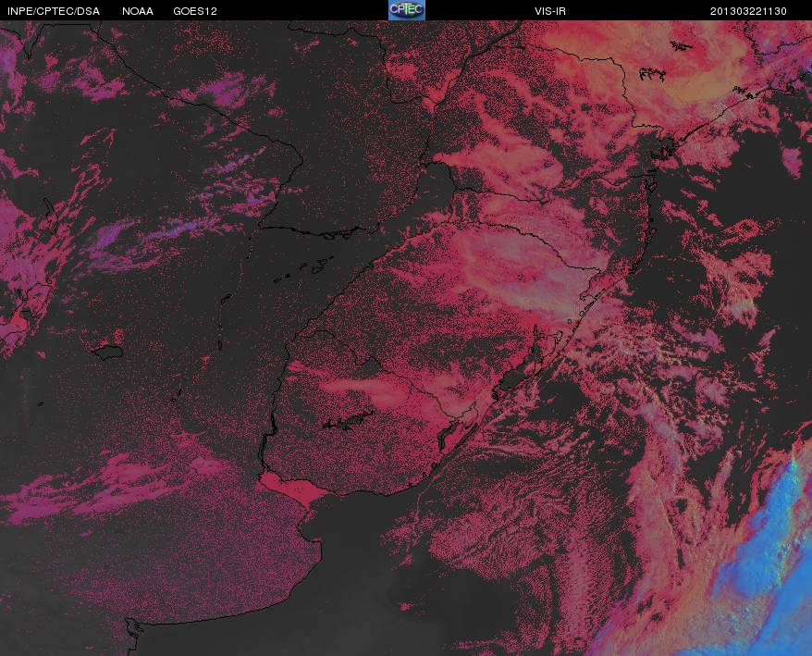This screenshot has height=656, width=812.
Task: Click the NOAA label
Action: 138,11
